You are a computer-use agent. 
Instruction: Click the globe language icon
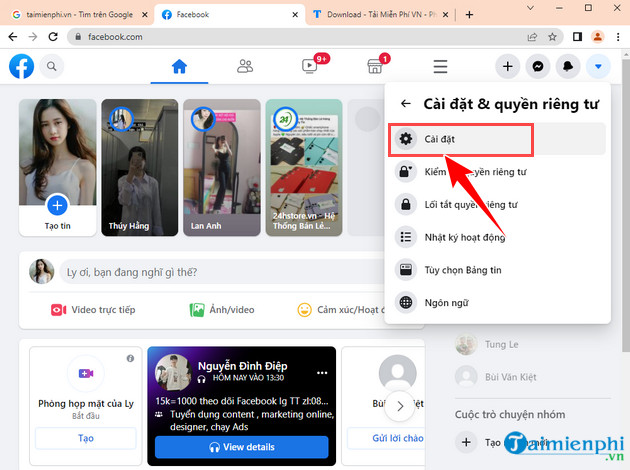(x=406, y=302)
